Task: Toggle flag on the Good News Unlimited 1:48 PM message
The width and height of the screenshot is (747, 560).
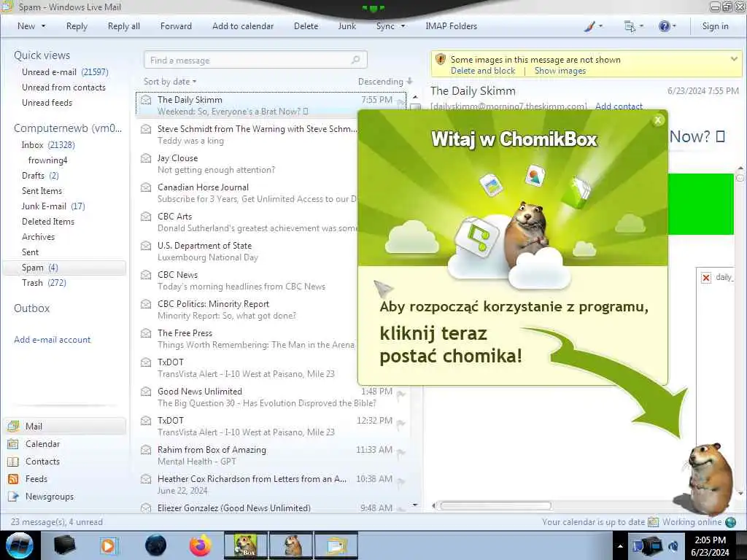Action: (401, 394)
